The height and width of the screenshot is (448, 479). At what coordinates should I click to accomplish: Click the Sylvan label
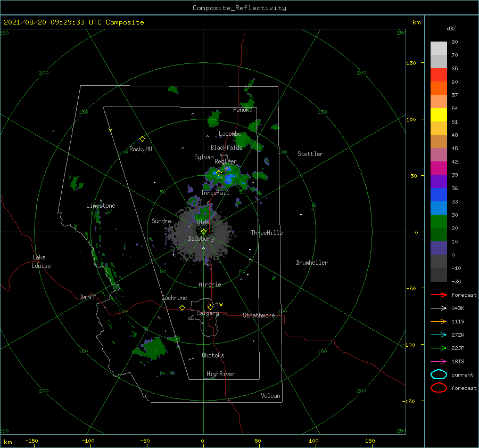pyautogui.click(x=204, y=157)
